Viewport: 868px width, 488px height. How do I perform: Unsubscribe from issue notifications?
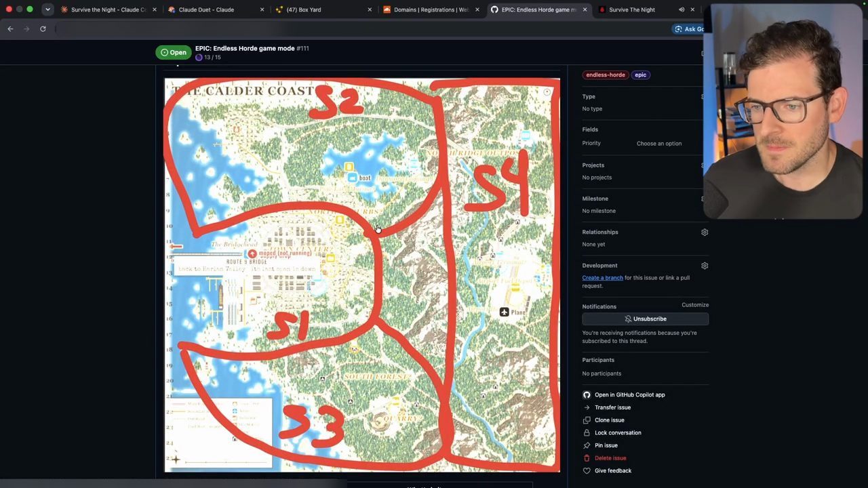[x=645, y=319]
